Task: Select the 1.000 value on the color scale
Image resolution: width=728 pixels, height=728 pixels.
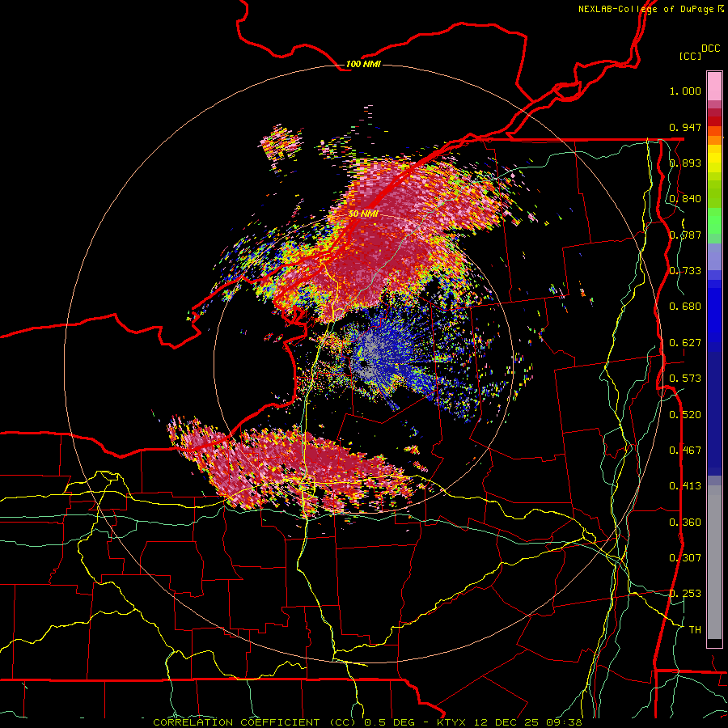Action: click(685, 91)
